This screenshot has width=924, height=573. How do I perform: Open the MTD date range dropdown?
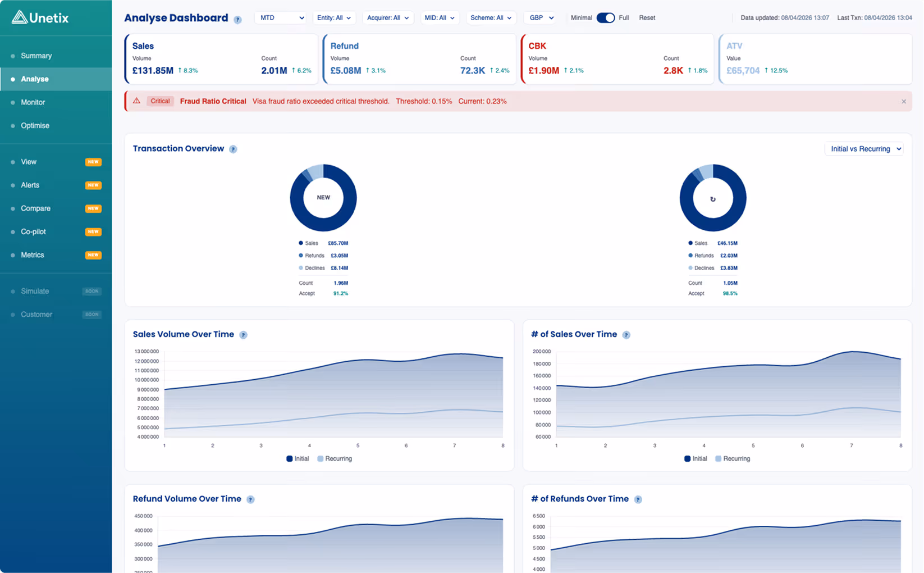point(281,18)
